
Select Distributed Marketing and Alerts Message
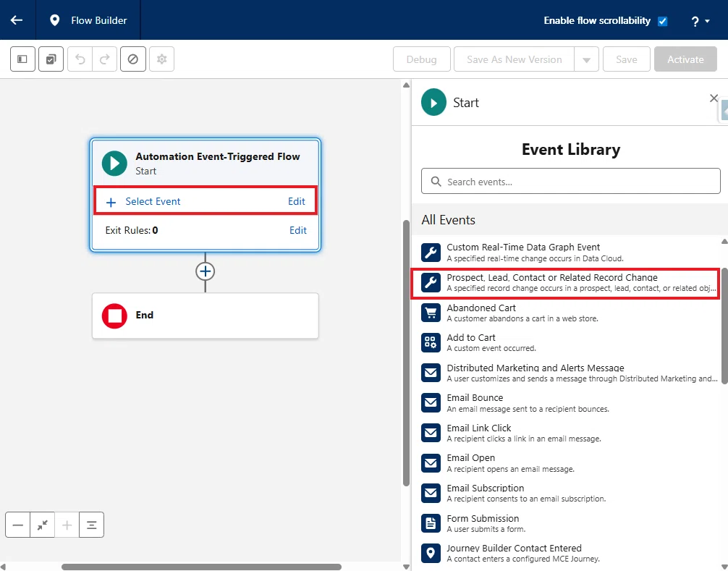(570, 373)
